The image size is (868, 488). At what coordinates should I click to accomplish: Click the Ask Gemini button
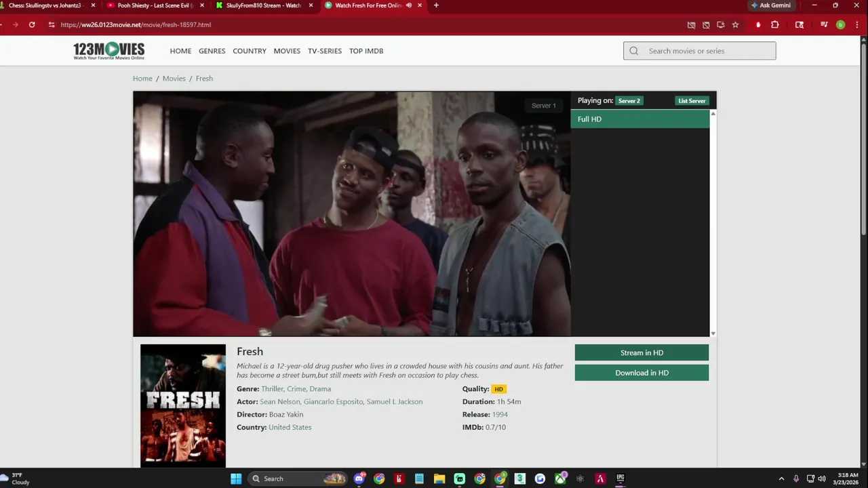(x=770, y=5)
